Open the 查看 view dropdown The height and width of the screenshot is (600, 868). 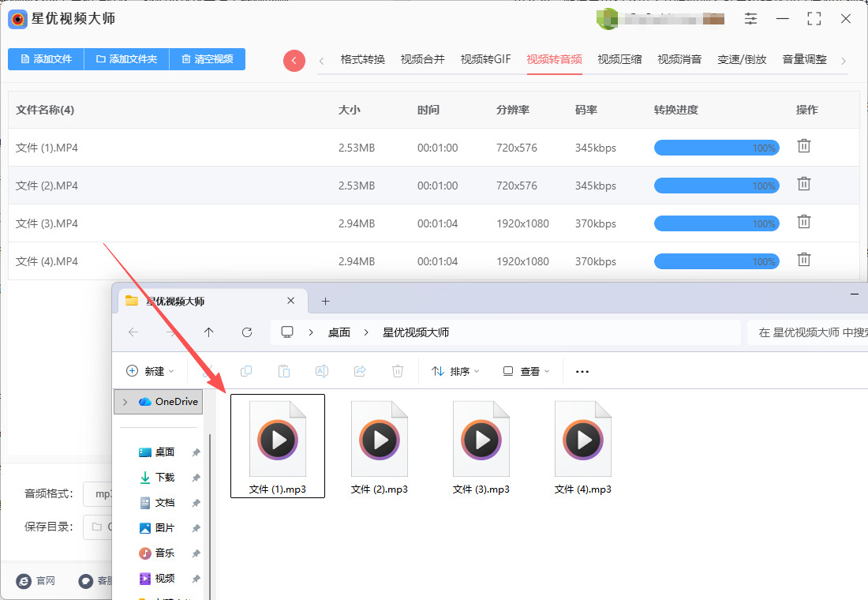[x=526, y=371]
